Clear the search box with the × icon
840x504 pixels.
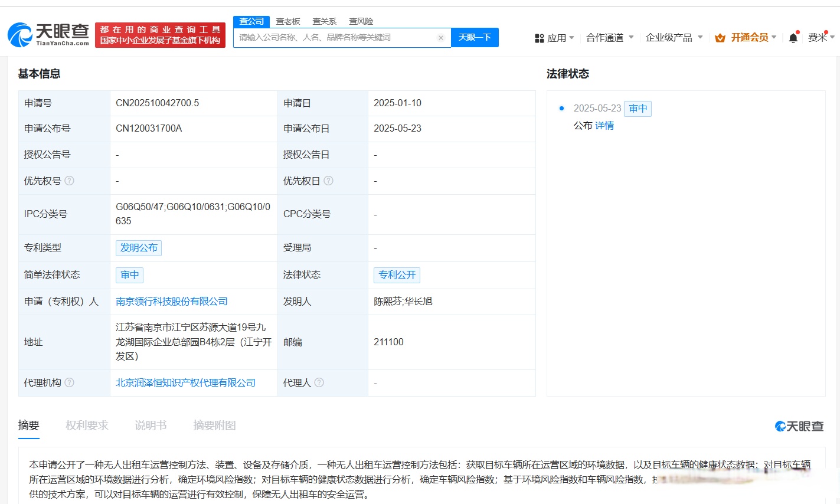click(440, 37)
